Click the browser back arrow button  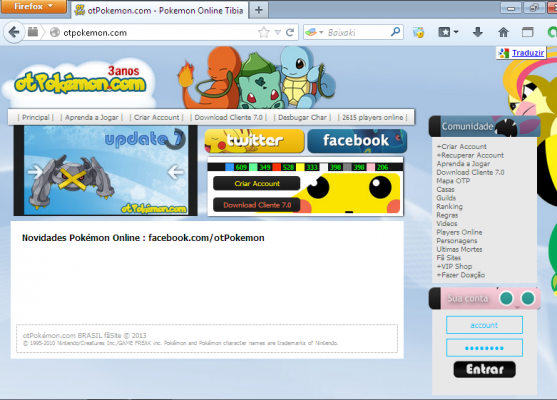coord(14,32)
